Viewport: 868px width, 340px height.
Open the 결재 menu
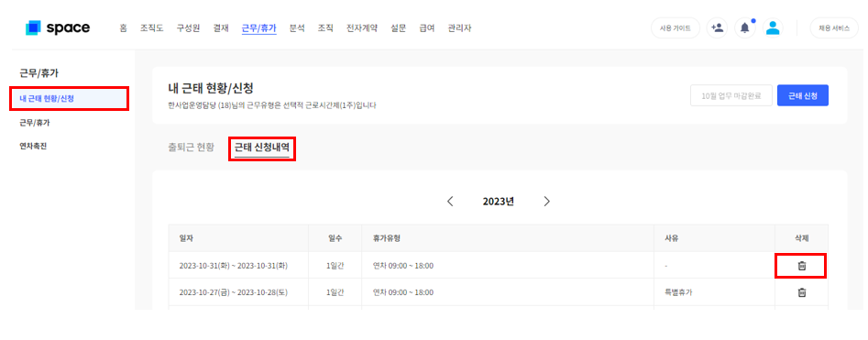221,27
